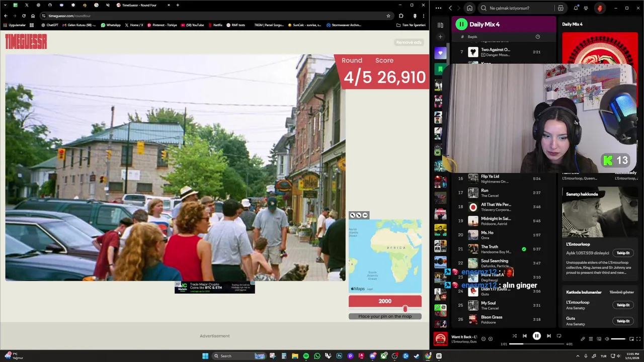644x362 pixels.
Task: Toggle shuffle in the Spotify player
Action: (x=514, y=336)
